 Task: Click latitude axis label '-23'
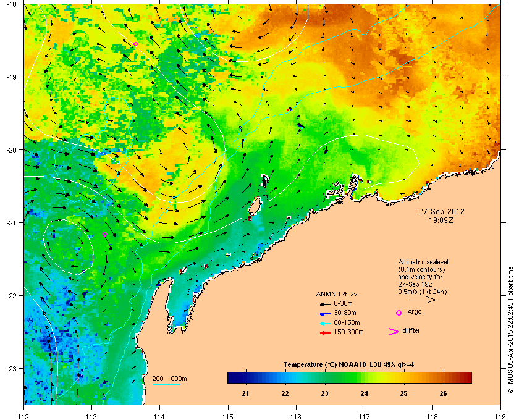pyautogui.click(x=11, y=368)
